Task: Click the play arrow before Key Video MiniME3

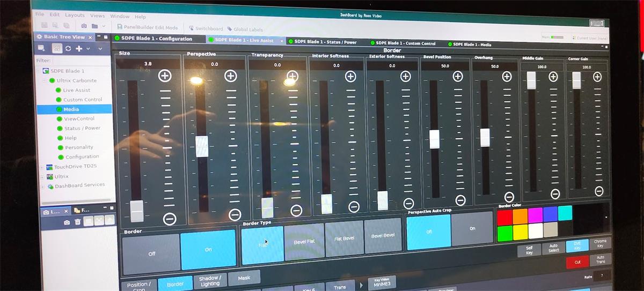Action: 361,285
